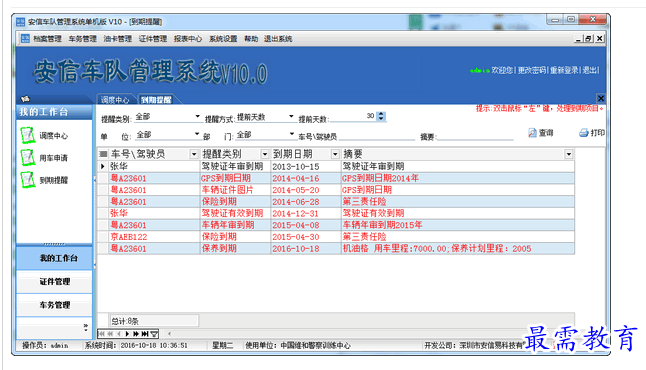Open the 提醒方式 dropdown
This screenshot has width=646, height=370.
[291, 117]
